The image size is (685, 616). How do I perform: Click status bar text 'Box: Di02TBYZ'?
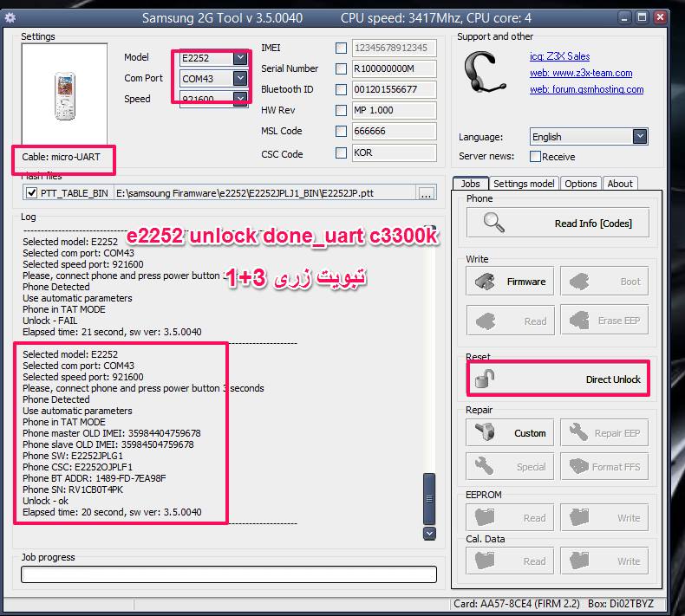point(620,604)
